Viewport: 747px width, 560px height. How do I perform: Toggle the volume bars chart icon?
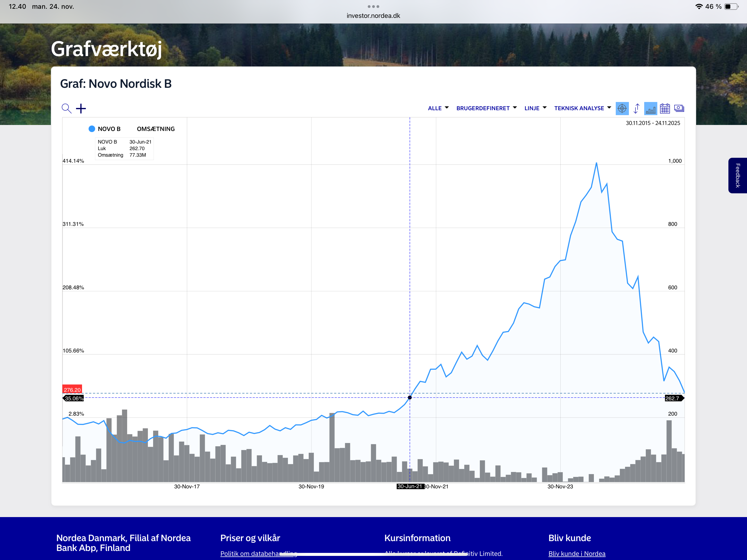click(651, 109)
